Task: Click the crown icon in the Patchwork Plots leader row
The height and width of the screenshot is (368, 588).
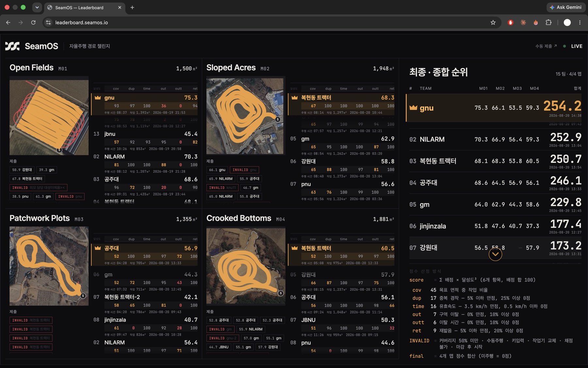Action: [98, 248]
